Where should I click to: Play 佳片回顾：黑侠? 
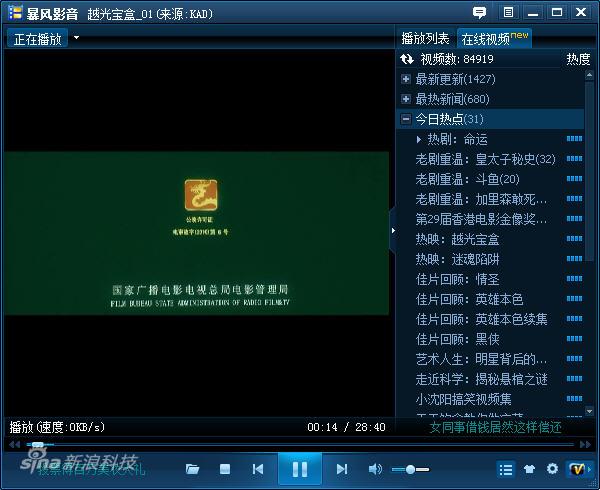(x=457, y=339)
